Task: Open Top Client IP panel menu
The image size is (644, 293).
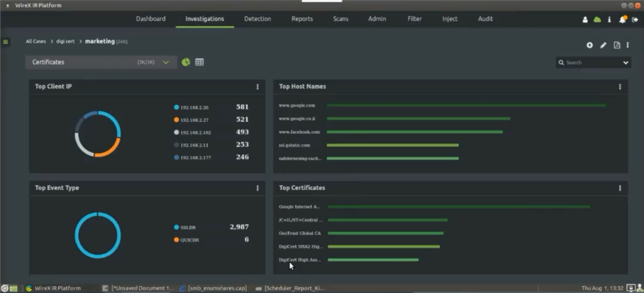Action: click(258, 87)
